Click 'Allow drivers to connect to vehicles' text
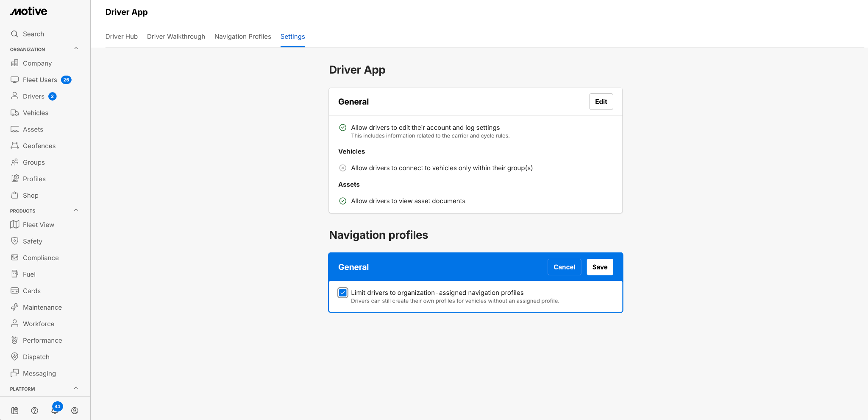The height and width of the screenshot is (420, 868). pyautogui.click(x=442, y=168)
